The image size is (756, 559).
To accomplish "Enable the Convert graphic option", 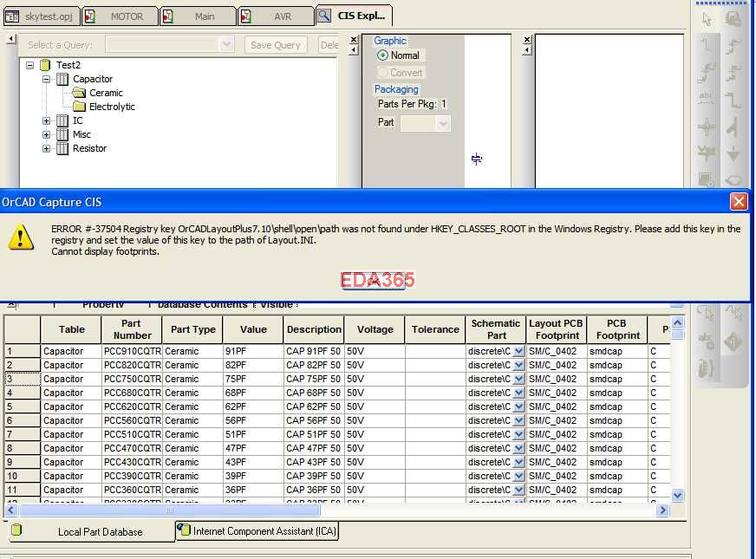I will coord(381,72).
